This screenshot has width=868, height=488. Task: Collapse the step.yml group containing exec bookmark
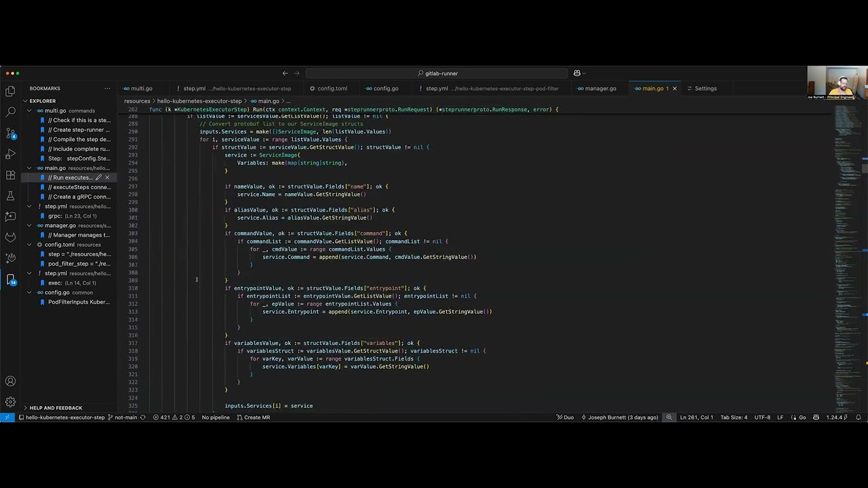tap(29, 273)
